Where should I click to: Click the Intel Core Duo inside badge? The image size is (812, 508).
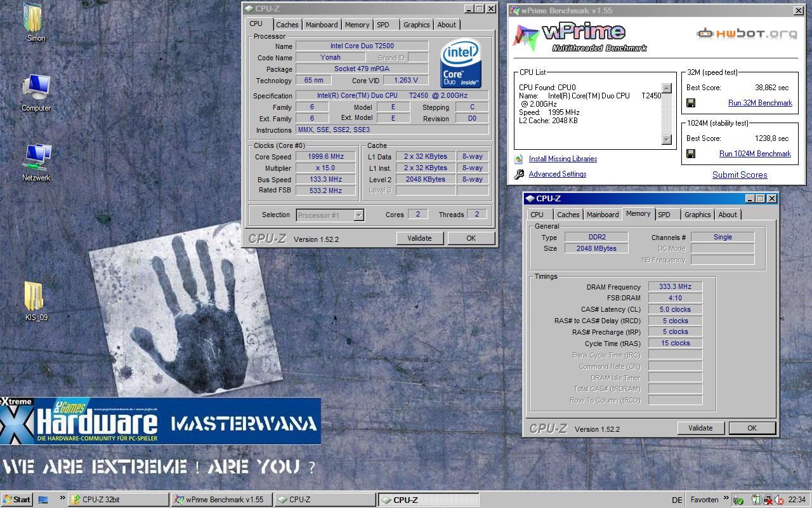pos(461,64)
